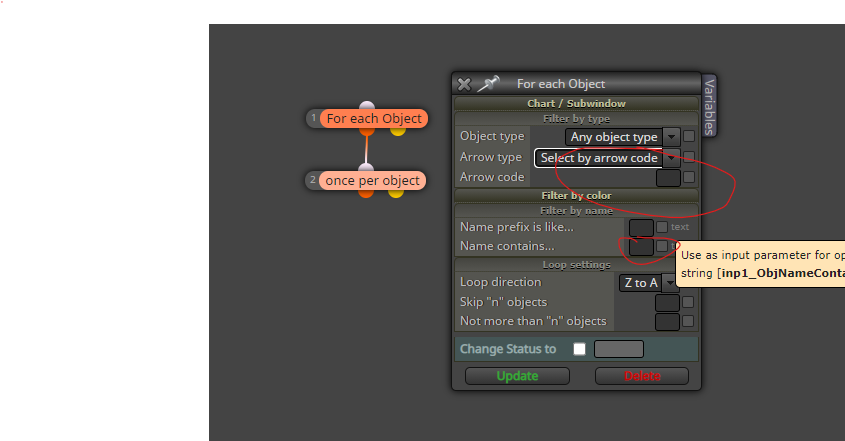This screenshot has width=845, height=441.
Task: Tick the Skip "n" objects checkbox
Action: [688, 302]
